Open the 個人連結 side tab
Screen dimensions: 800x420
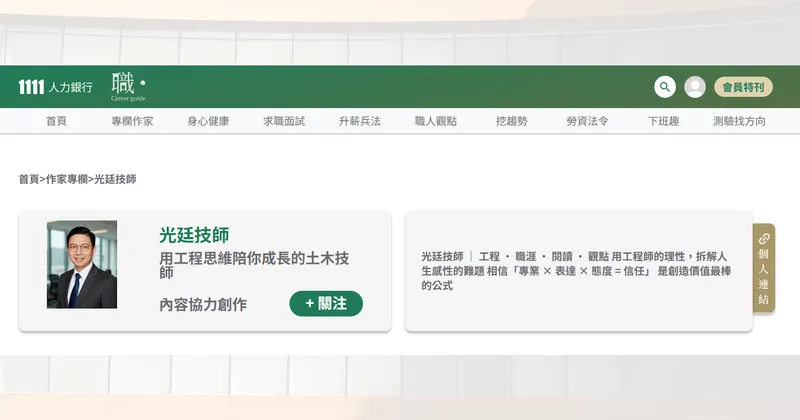tap(764, 268)
